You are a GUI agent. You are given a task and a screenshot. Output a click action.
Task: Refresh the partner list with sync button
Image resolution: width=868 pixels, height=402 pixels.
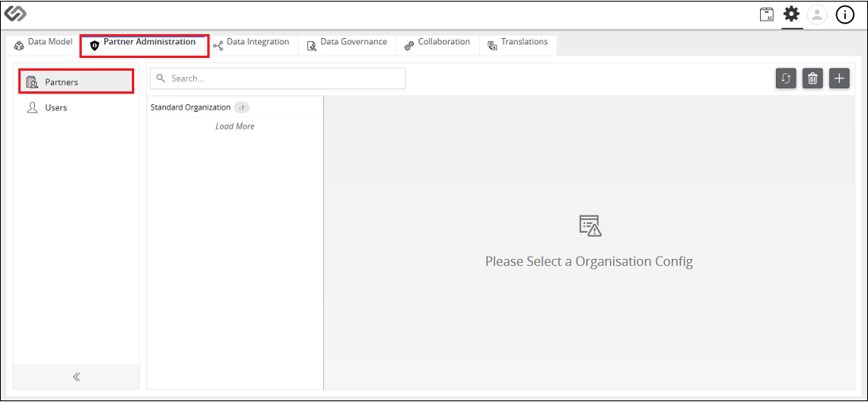click(x=785, y=79)
